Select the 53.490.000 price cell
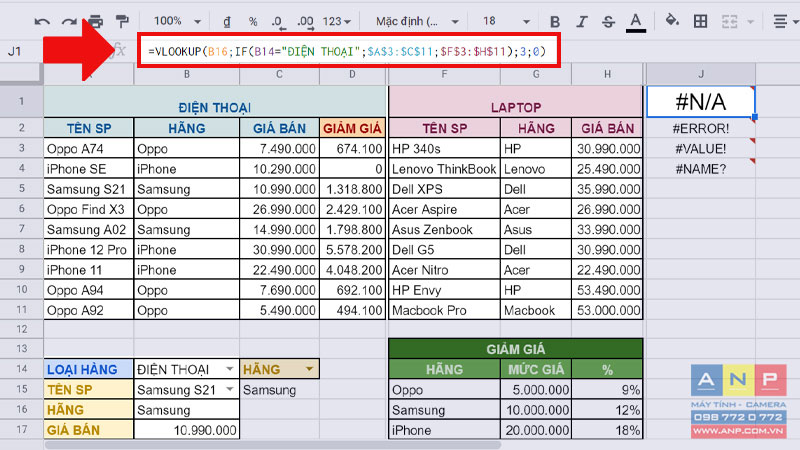The image size is (800, 450). [607, 290]
